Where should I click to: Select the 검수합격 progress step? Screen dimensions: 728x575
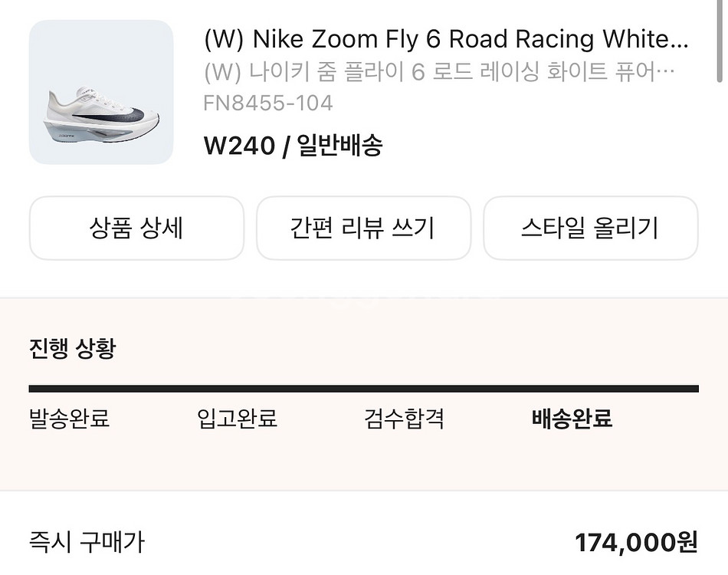tap(404, 419)
